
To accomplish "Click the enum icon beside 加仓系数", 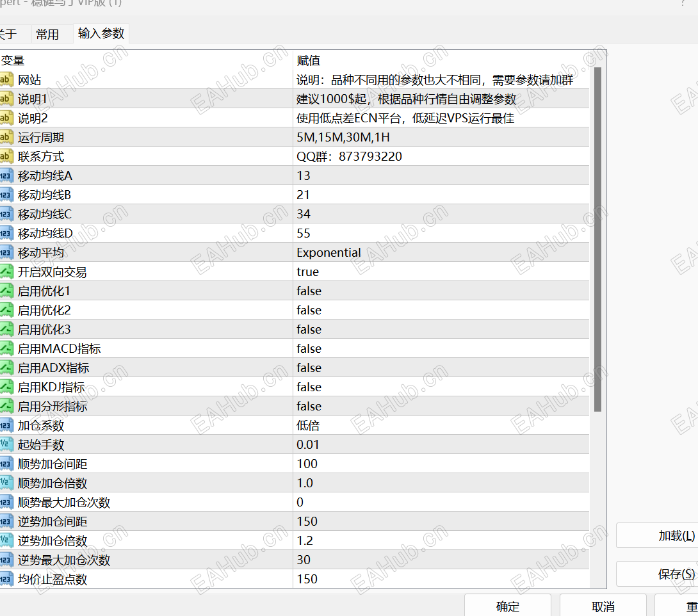I will (6, 426).
